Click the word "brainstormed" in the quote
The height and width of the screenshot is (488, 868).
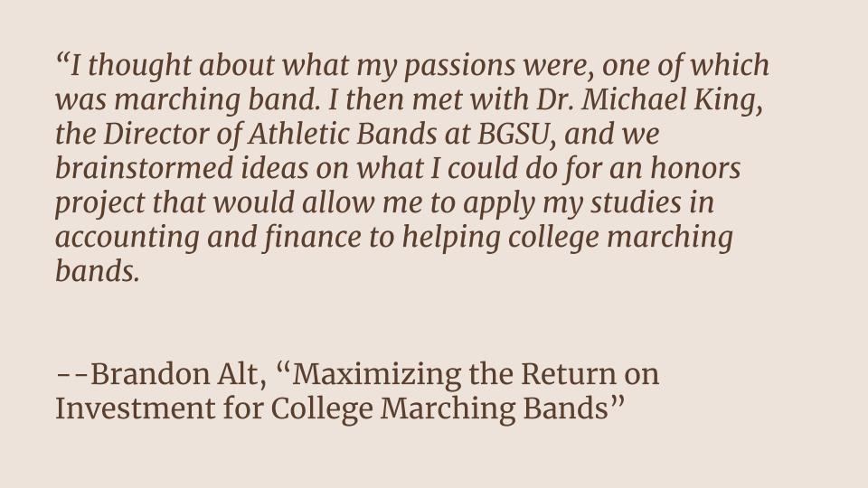[x=144, y=168]
